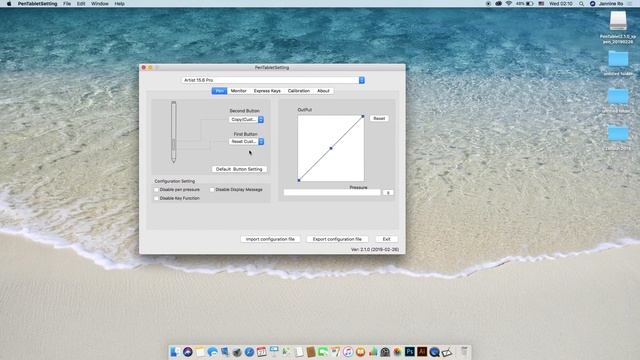Open Spotlight search icon

581,4
